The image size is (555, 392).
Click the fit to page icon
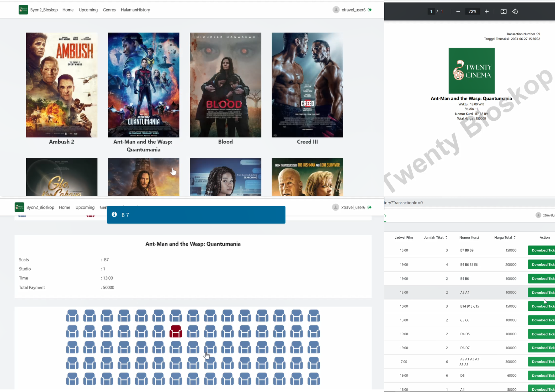[x=503, y=11]
